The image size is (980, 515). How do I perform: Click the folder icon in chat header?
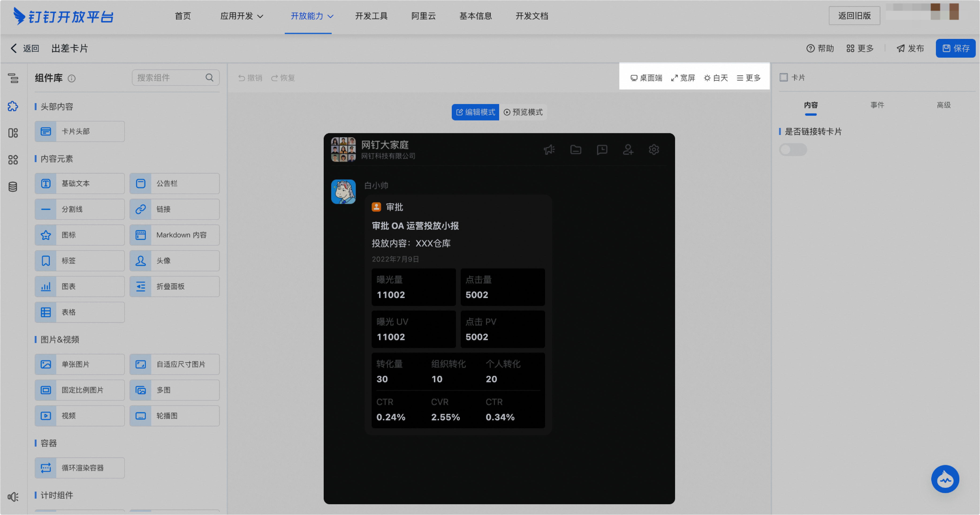[576, 149]
